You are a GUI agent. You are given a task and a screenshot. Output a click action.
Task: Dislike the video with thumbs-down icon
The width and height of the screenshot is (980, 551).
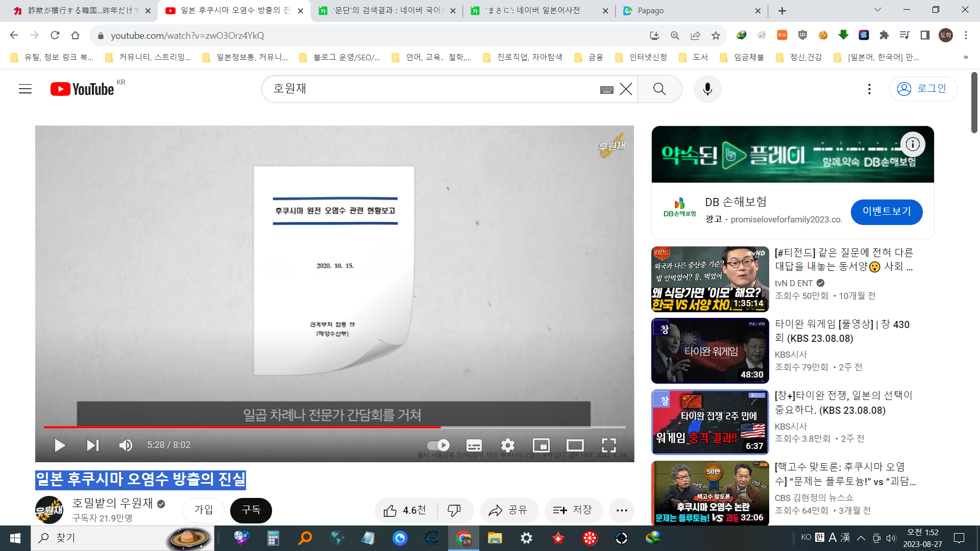454,510
